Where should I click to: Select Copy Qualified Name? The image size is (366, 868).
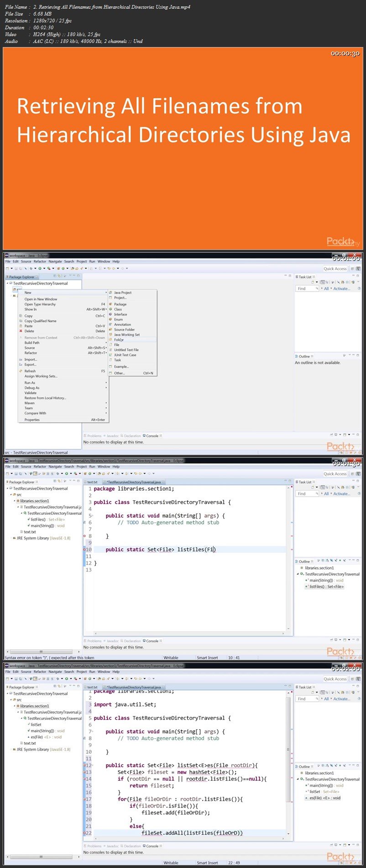click(41, 321)
